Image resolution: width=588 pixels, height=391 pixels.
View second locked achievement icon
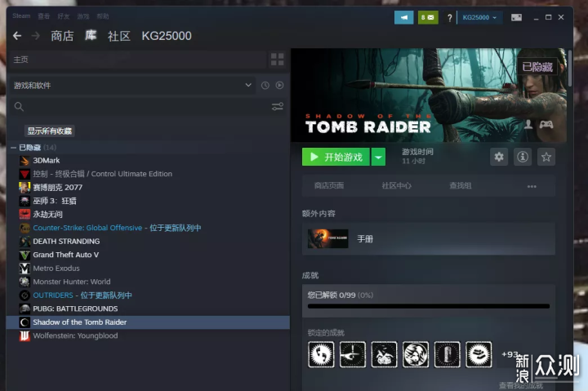353,354
